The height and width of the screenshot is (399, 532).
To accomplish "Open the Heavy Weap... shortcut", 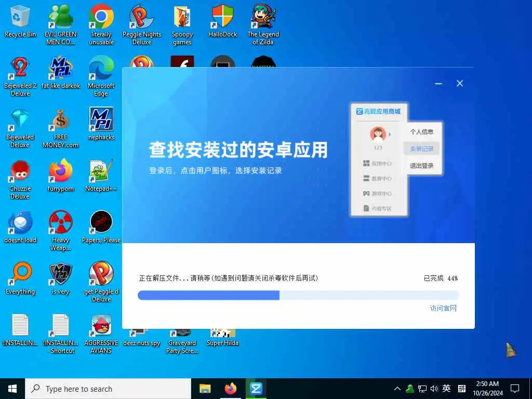I will click(60, 231).
